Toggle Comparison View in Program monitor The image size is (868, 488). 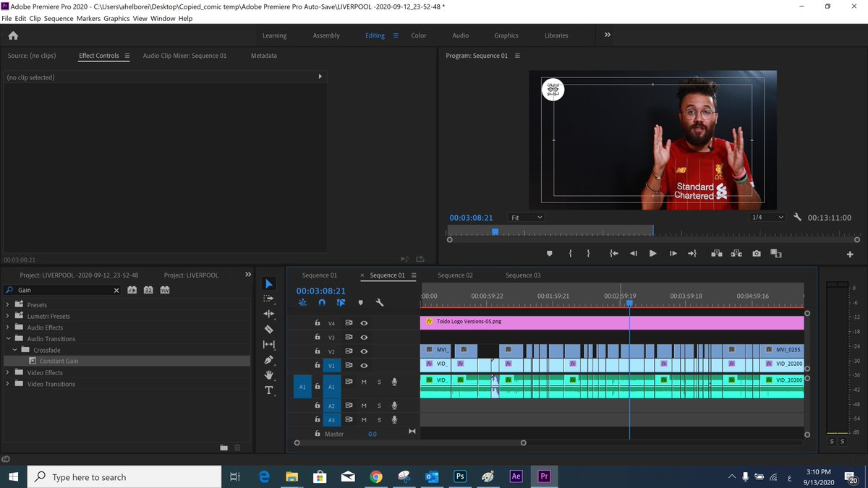(x=775, y=254)
